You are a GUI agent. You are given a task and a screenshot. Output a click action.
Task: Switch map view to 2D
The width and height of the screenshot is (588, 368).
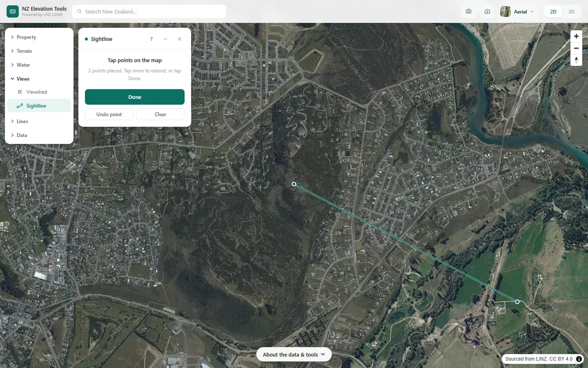pos(553,11)
